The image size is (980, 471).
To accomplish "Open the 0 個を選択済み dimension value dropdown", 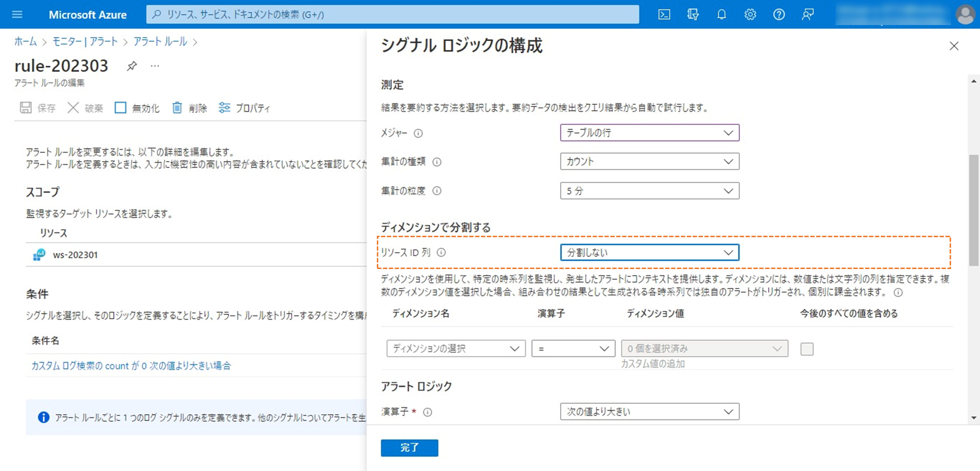I will [x=705, y=348].
